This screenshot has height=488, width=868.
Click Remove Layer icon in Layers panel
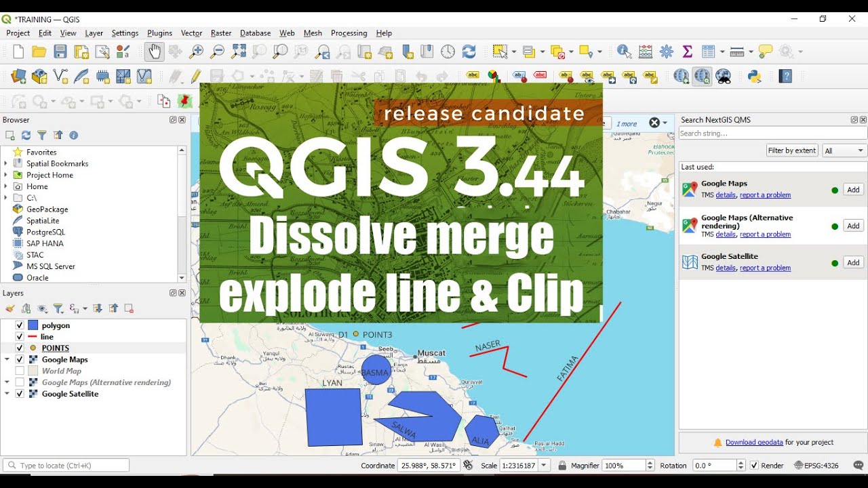tap(129, 308)
